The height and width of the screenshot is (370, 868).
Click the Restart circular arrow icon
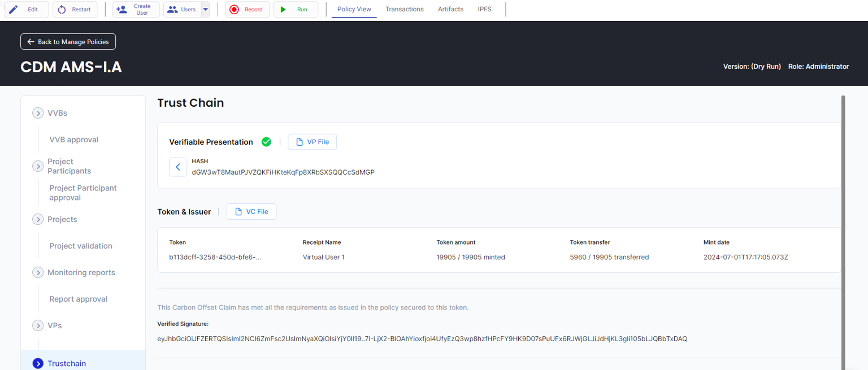[x=62, y=10]
